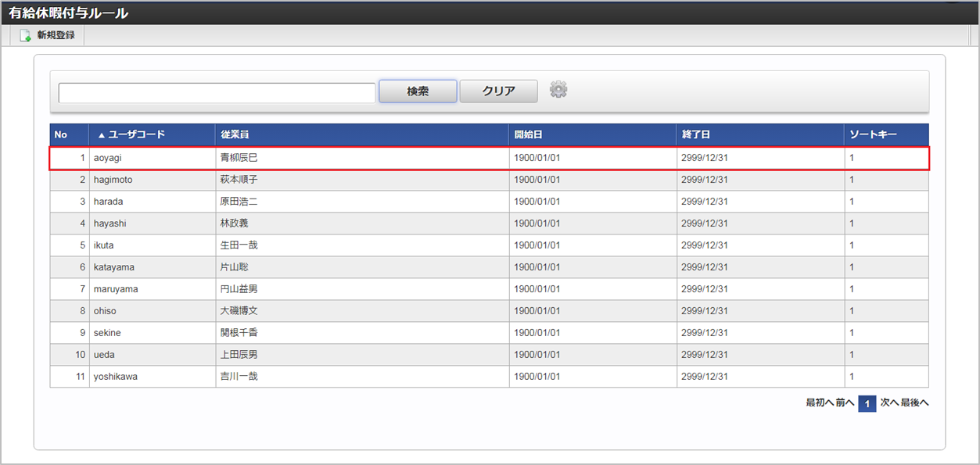Image resolution: width=980 pixels, height=465 pixels.
Task: Click employee name 関根千香
Action: click(239, 333)
